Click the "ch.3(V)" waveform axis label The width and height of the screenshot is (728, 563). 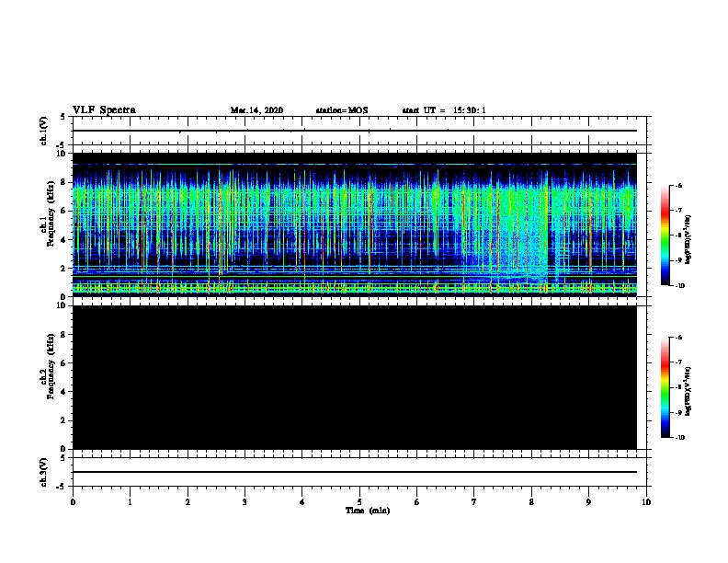click(x=44, y=472)
